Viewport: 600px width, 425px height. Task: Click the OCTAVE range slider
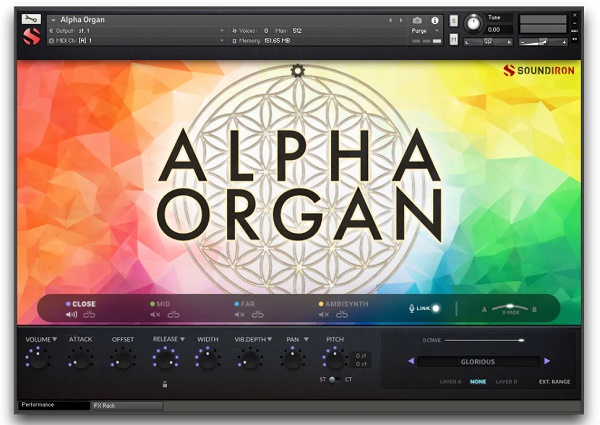[484, 340]
